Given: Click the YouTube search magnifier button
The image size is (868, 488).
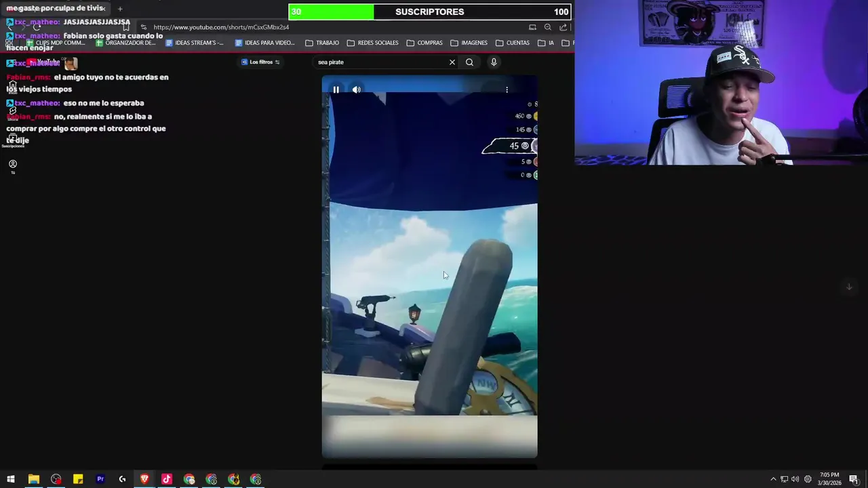Looking at the screenshot, I should pyautogui.click(x=469, y=62).
